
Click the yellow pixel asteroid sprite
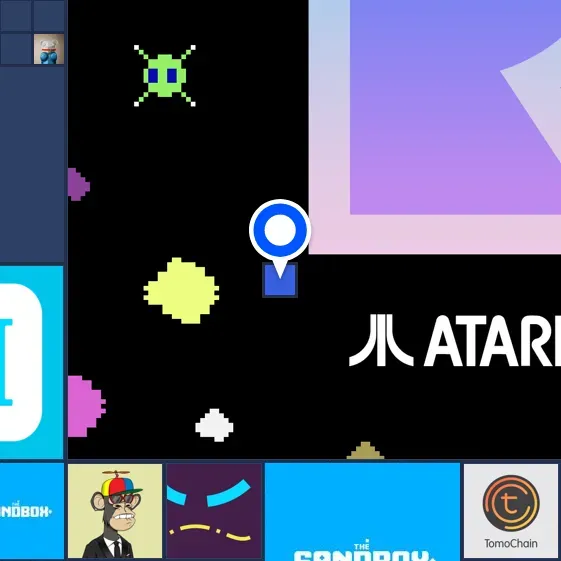(181, 291)
